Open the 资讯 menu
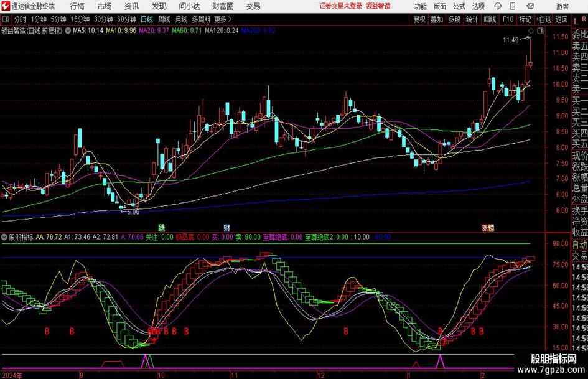 click(132, 6)
